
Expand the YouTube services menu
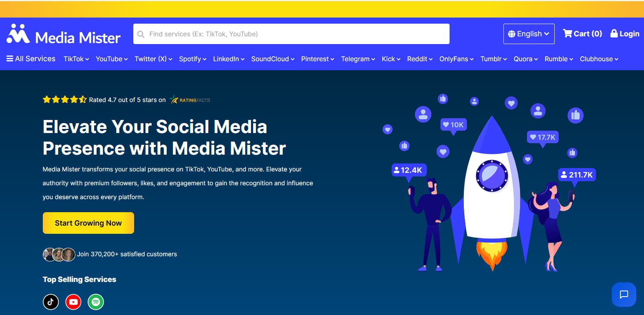(112, 59)
